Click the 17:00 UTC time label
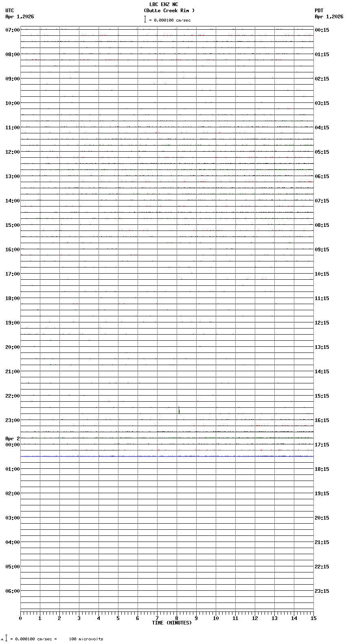The width and height of the screenshot is (346, 644). pos(13,274)
